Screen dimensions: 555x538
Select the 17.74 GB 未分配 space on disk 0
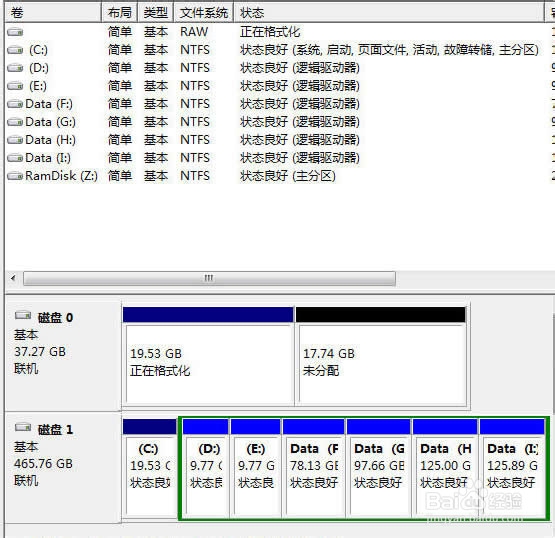point(382,356)
